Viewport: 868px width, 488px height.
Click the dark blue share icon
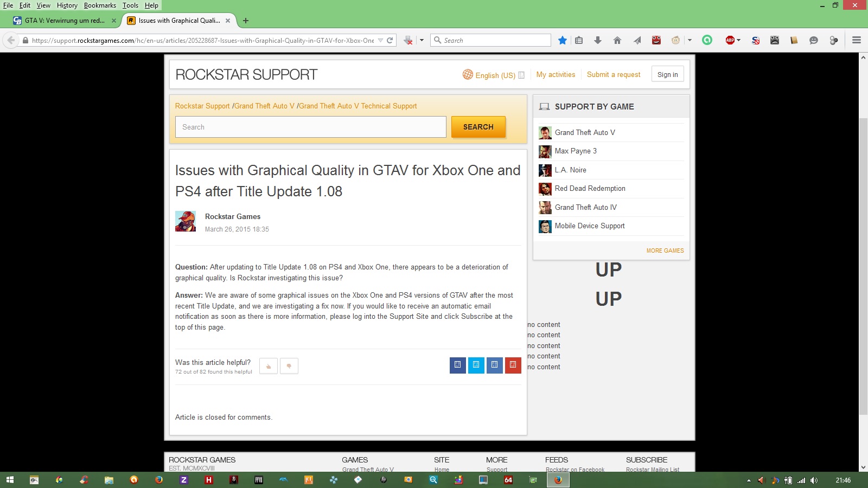click(458, 365)
